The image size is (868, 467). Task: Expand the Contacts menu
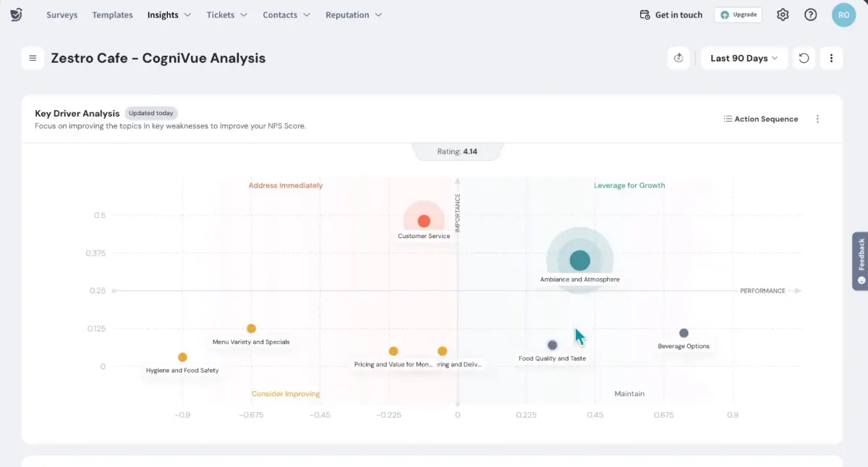[x=286, y=14]
